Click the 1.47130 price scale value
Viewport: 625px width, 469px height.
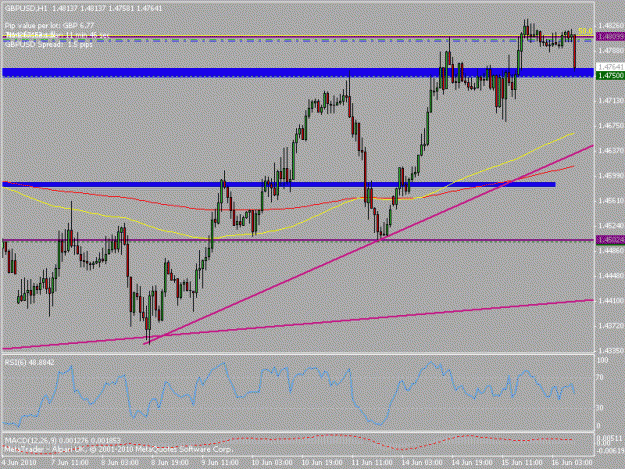611,101
